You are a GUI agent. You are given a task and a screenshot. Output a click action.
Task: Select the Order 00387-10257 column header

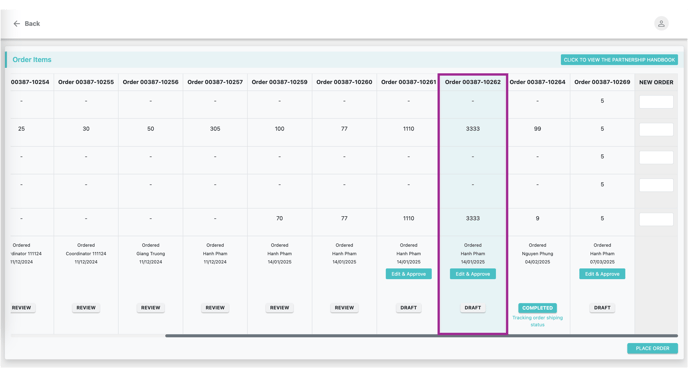pyautogui.click(x=215, y=82)
